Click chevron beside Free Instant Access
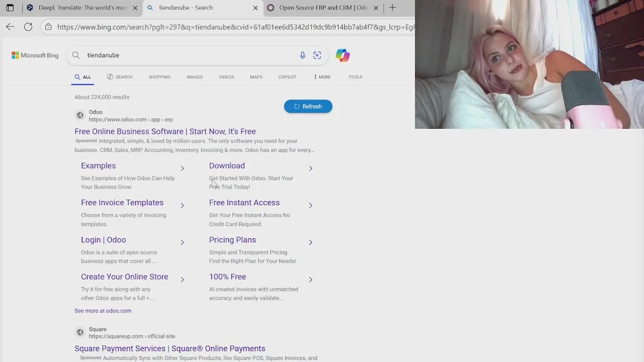The width and height of the screenshot is (644, 362). pyautogui.click(x=310, y=205)
